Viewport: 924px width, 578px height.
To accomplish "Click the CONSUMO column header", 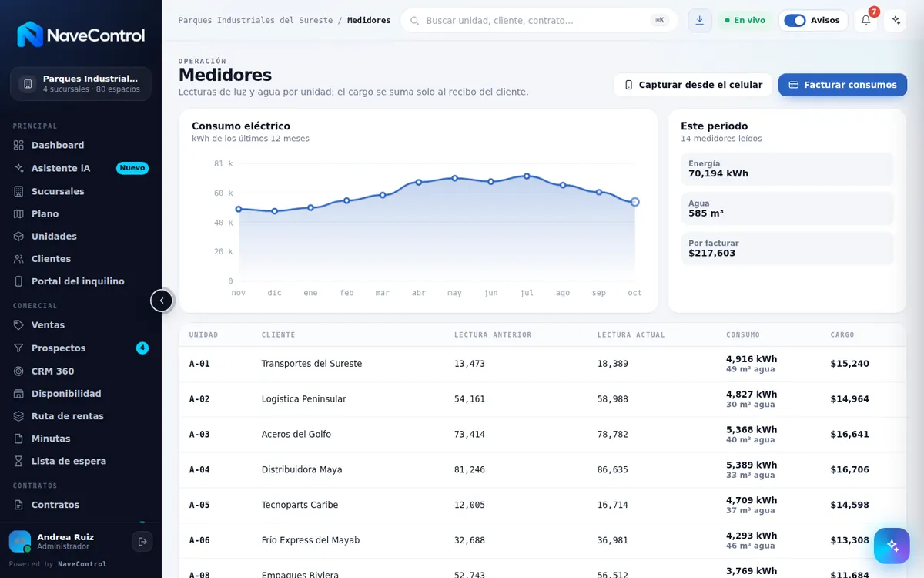I will [743, 335].
